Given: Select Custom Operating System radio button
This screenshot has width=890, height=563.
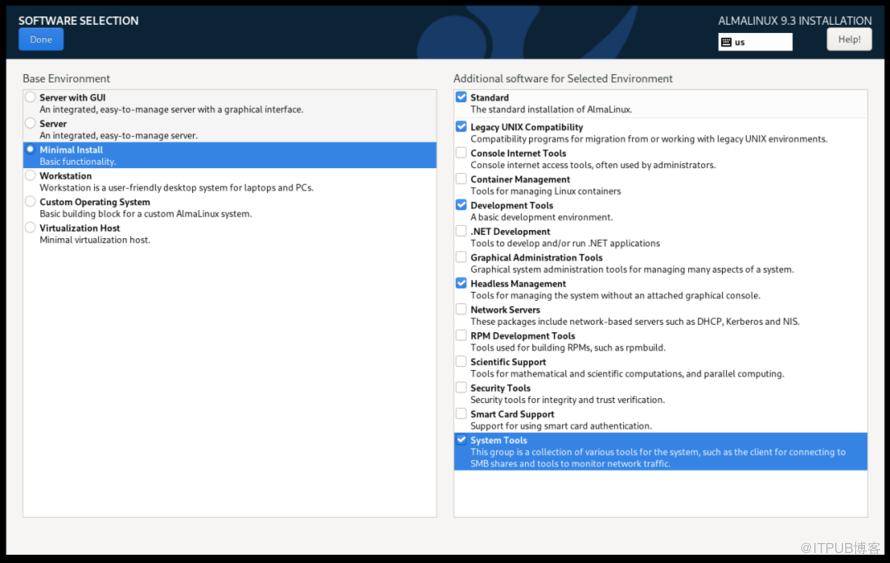Looking at the screenshot, I should point(31,201).
